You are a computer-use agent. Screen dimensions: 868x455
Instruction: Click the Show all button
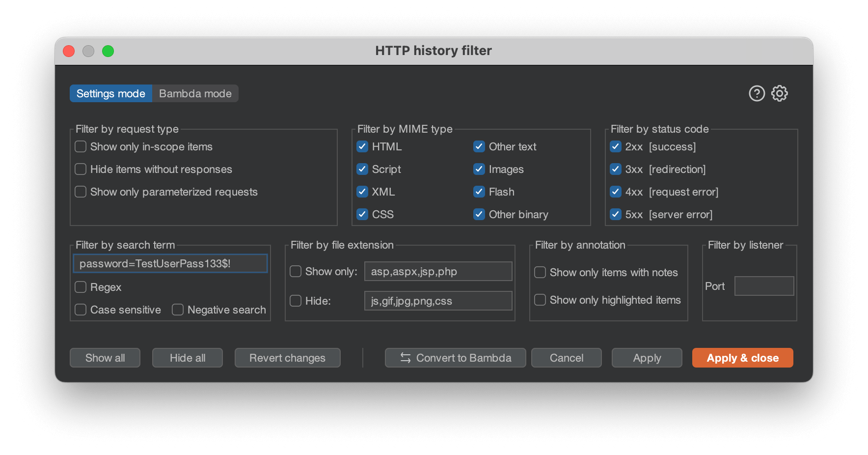105,358
